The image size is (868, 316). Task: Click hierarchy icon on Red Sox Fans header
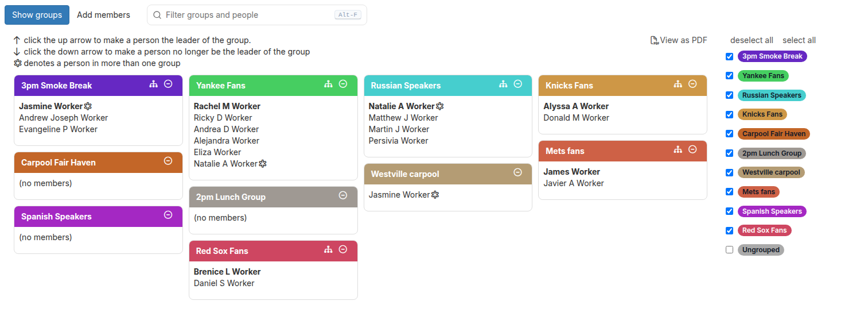(328, 249)
